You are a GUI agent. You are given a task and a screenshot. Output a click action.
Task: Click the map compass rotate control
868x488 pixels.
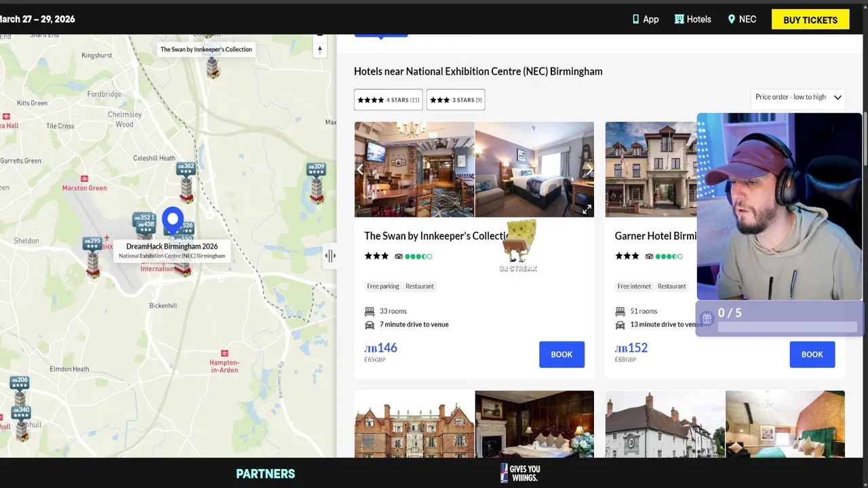319,49
